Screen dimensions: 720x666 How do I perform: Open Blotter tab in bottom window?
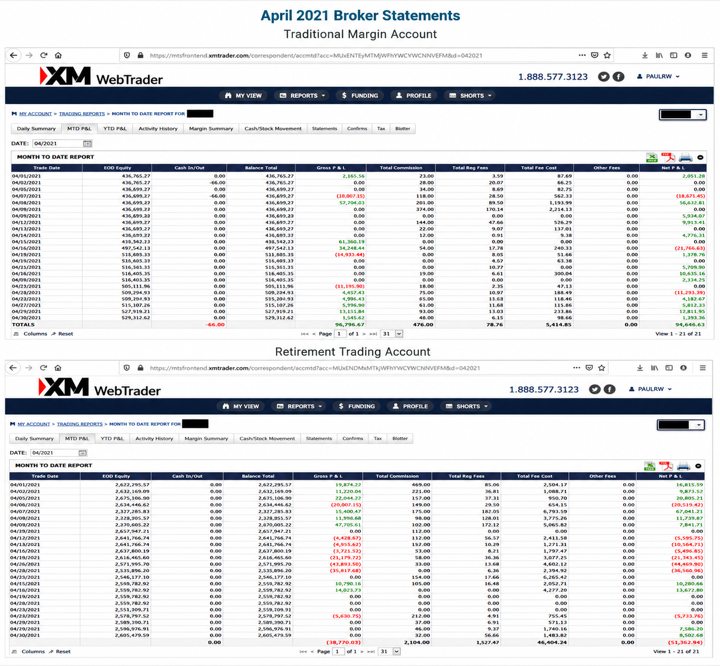tap(400, 439)
